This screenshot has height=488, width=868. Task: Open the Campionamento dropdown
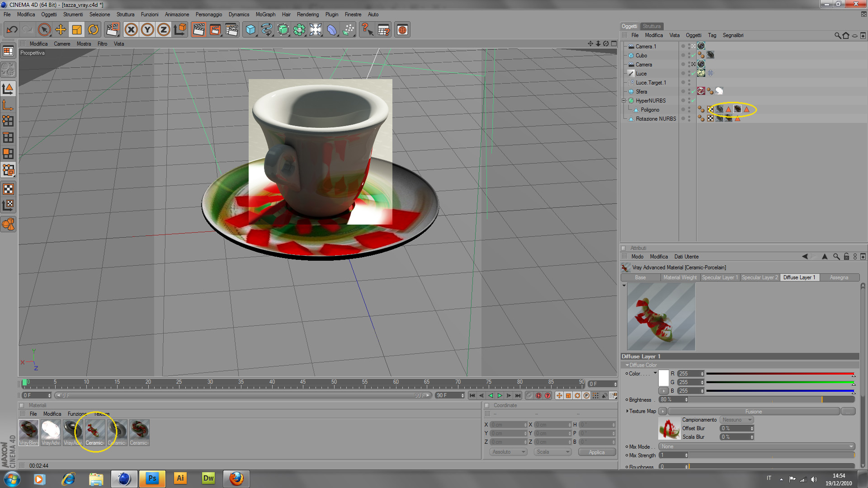(x=736, y=420)
